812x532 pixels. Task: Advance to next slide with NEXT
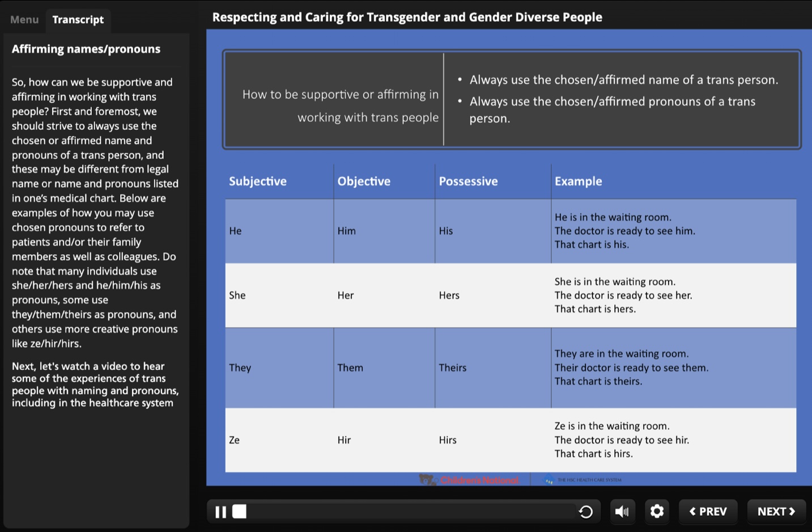(x=776, y=512)
